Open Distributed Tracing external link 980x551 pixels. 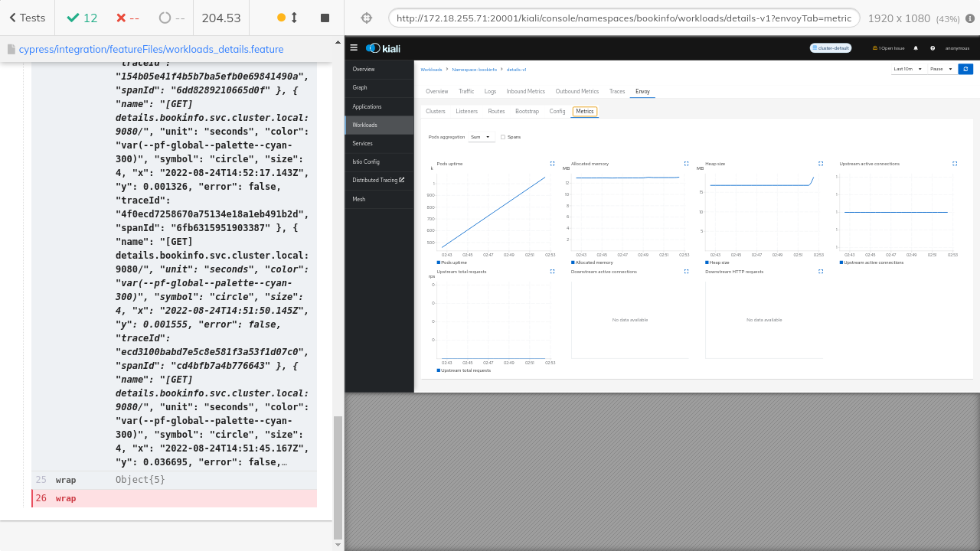pos(380,181)
